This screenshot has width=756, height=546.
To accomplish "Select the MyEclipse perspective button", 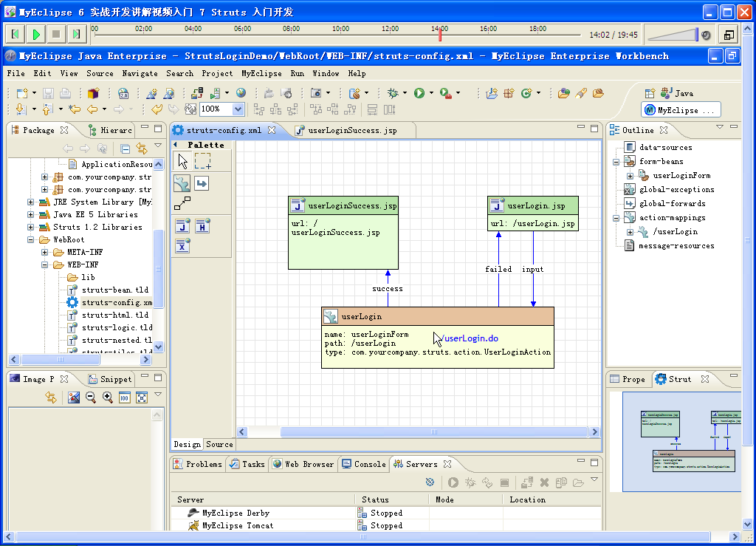I will (x=681, y=110).
